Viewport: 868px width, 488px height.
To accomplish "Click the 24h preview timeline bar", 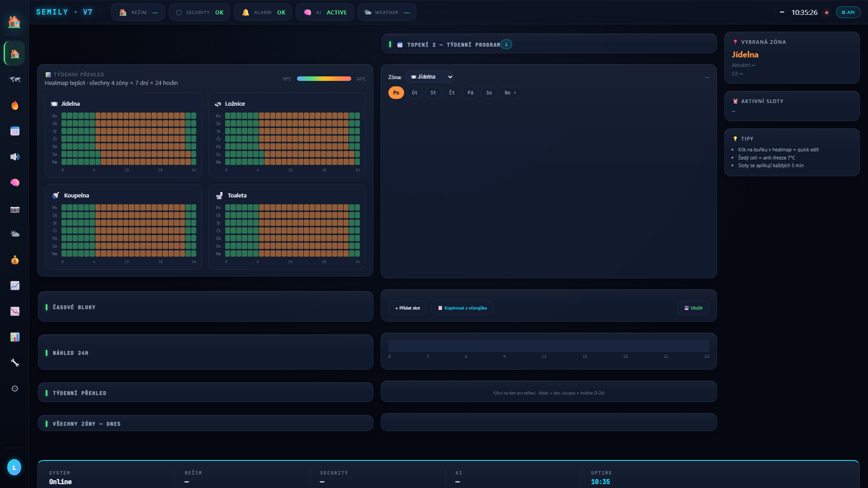I will tap(548, 346).
